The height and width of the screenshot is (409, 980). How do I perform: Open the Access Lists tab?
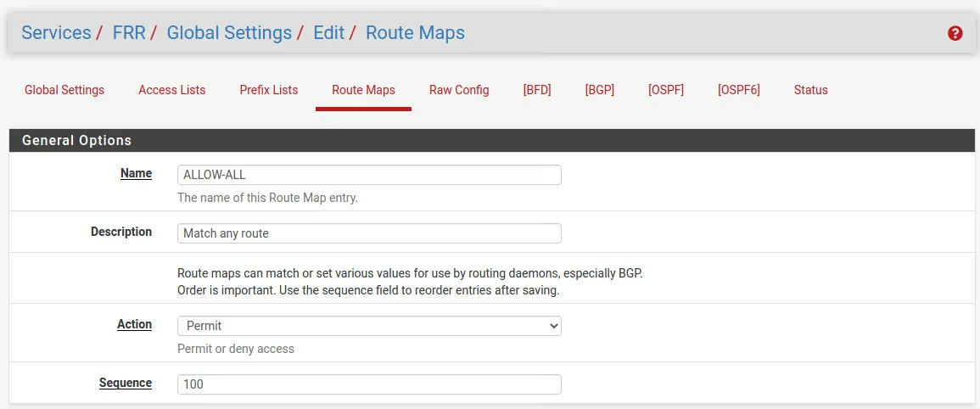click(x=171, y=90)
